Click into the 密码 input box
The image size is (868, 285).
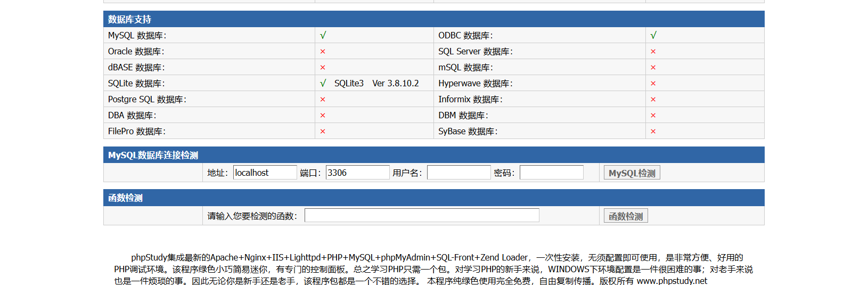(x=551, y=173)
